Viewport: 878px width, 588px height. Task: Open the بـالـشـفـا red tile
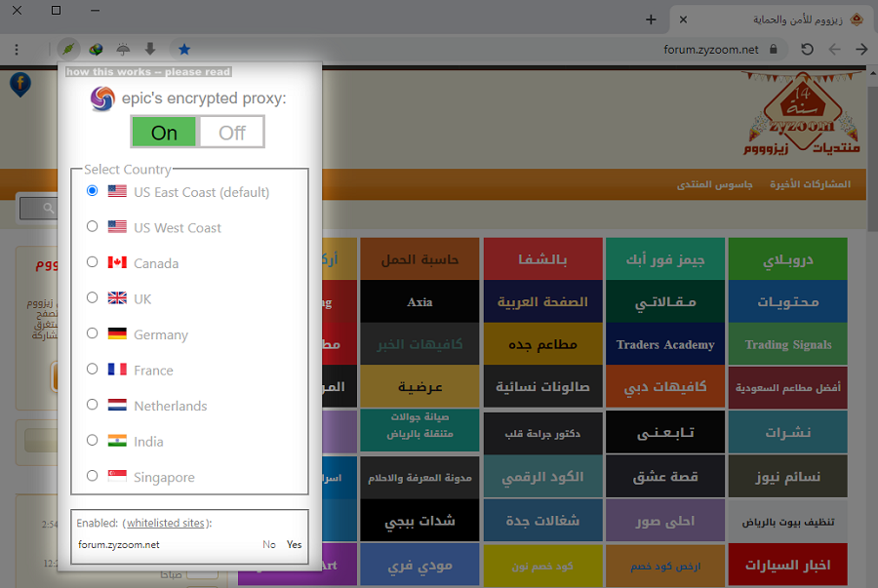pyautogui.click(x=543, y=259)
